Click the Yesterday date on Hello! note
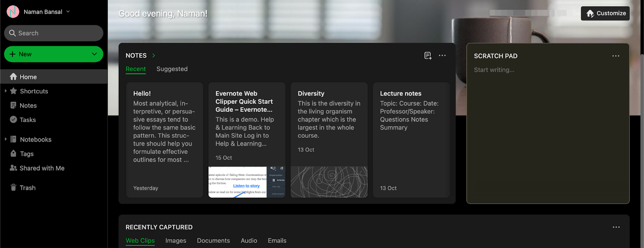This screenshot has width=644, height=248. [x=146, y=188]
